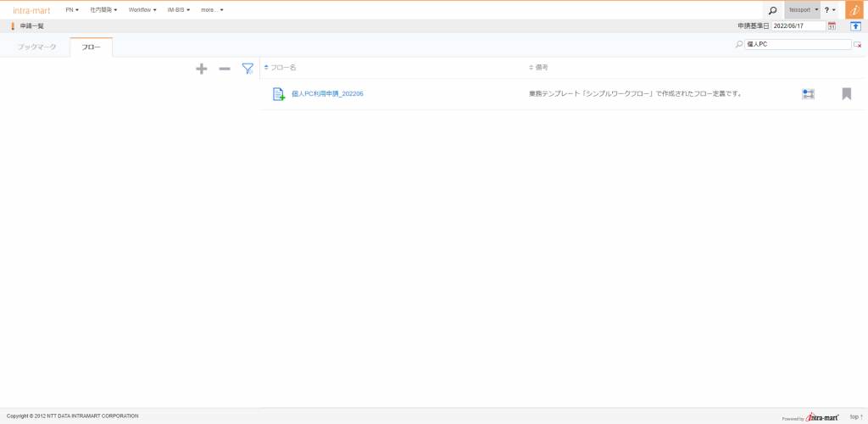868x424 pixels.
Task: Click the blue upward arrow icon
Action: tap(856, 26)
